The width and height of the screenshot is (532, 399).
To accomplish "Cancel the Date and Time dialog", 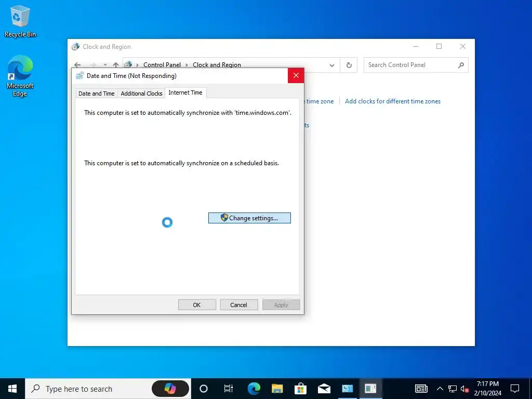I will tap(238, 304).
